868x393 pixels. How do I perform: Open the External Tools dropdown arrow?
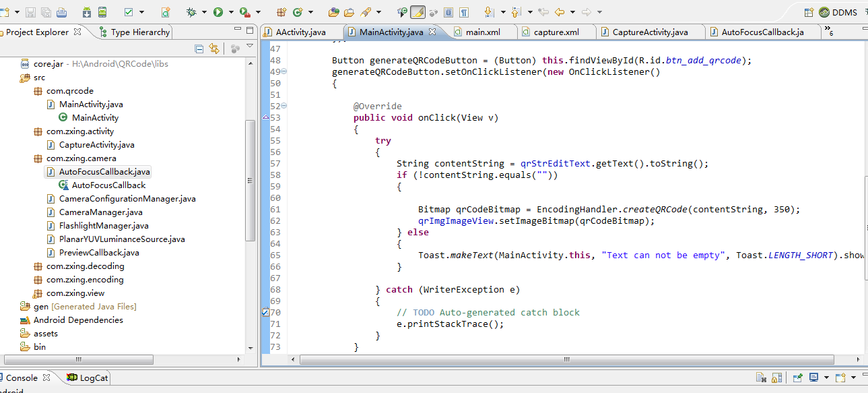tap(259, 12)
